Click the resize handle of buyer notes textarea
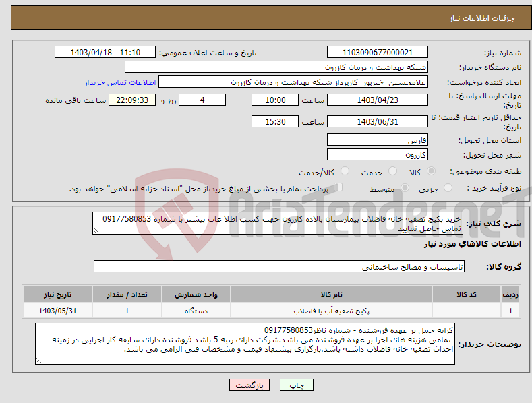 tap(39, 361)
